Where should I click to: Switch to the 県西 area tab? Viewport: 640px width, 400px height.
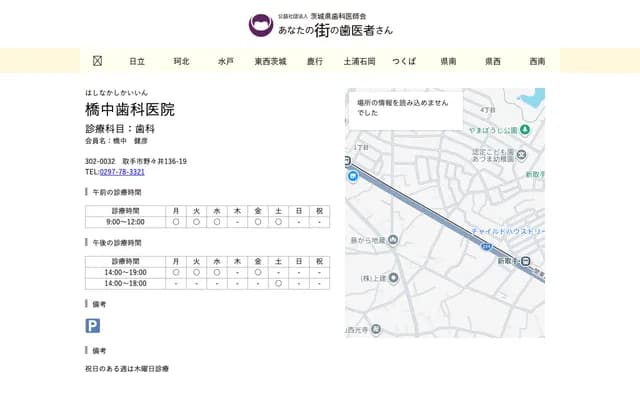[x=493, y=61]
